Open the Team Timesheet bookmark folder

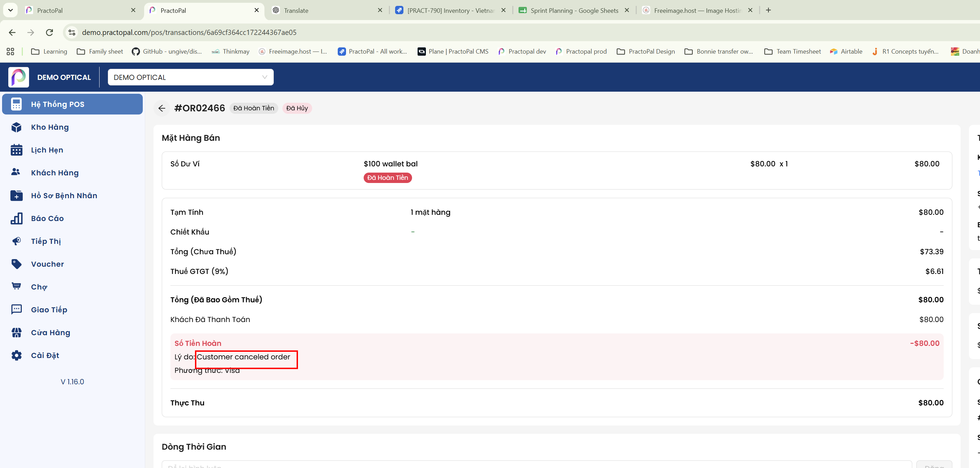coord(793,52)
